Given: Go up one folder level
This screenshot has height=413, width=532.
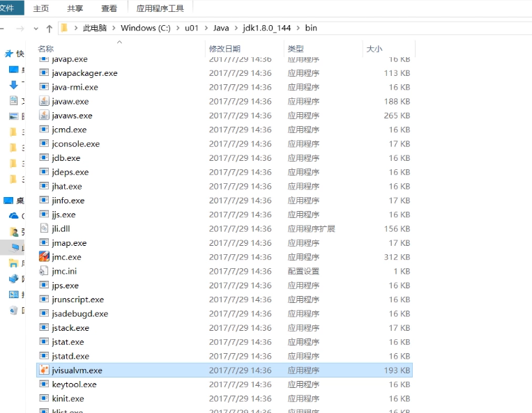Looking at the screenshot, I should coord(50,29).
